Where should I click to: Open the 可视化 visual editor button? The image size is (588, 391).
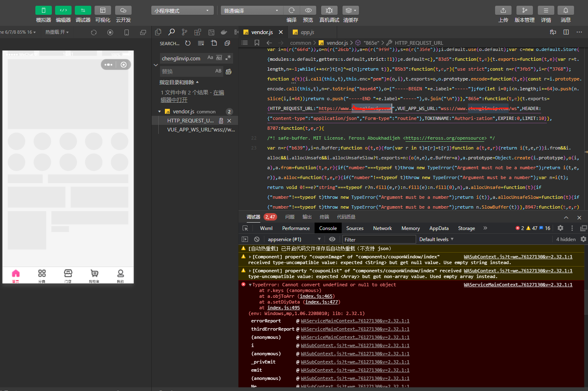(103, 10)
